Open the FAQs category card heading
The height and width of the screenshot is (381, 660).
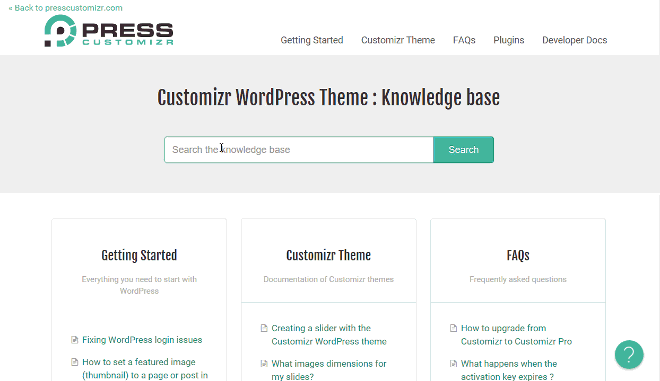tap(518, 255)
